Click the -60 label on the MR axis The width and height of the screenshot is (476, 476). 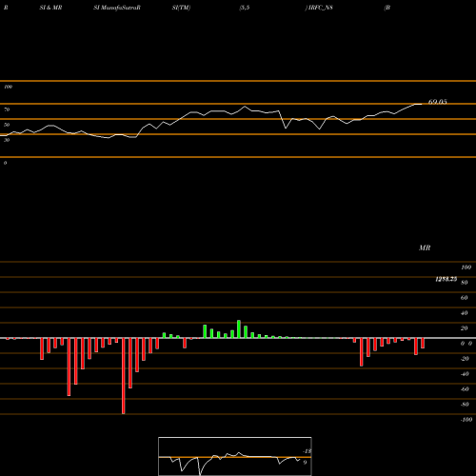tap(465, 389)
